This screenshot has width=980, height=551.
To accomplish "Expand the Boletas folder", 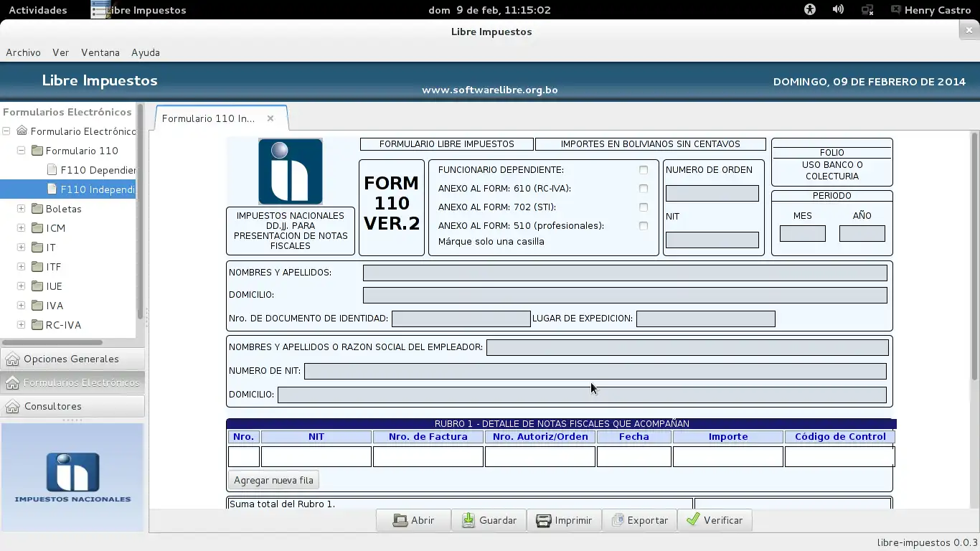I will point(22,209).
